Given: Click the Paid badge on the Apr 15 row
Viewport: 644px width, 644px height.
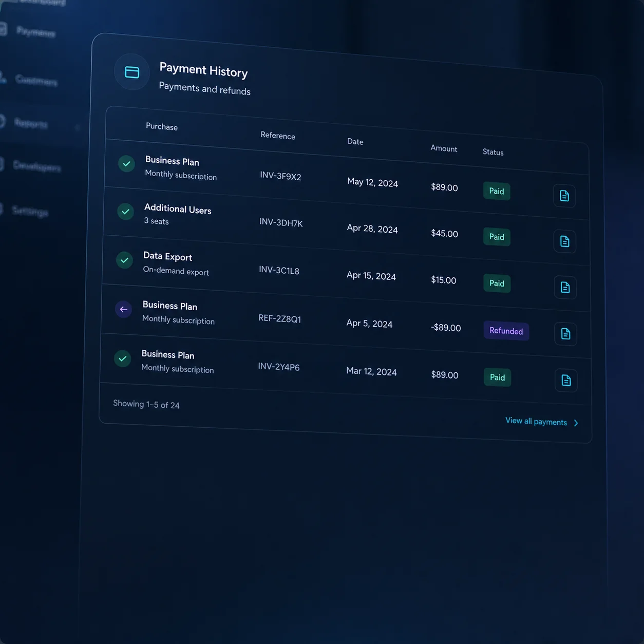Looking at the screenshot, I should coord(497,283).
